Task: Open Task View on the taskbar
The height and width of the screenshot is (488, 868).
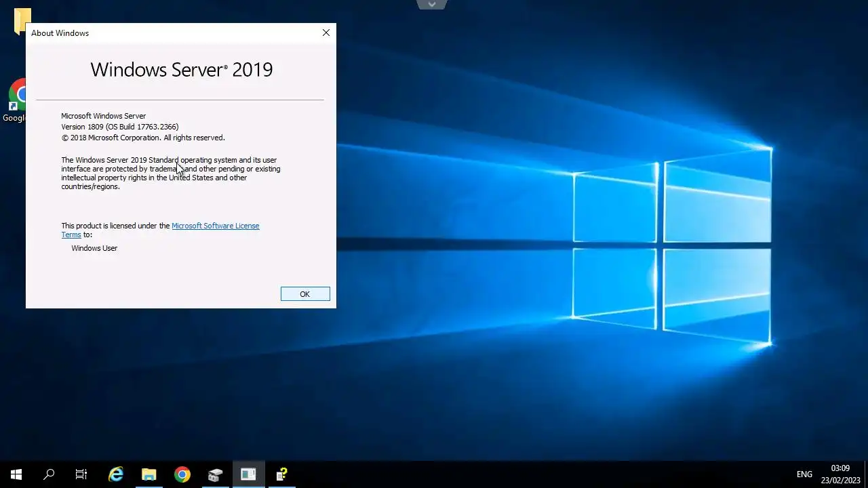Action: click(x=81, y=474)
